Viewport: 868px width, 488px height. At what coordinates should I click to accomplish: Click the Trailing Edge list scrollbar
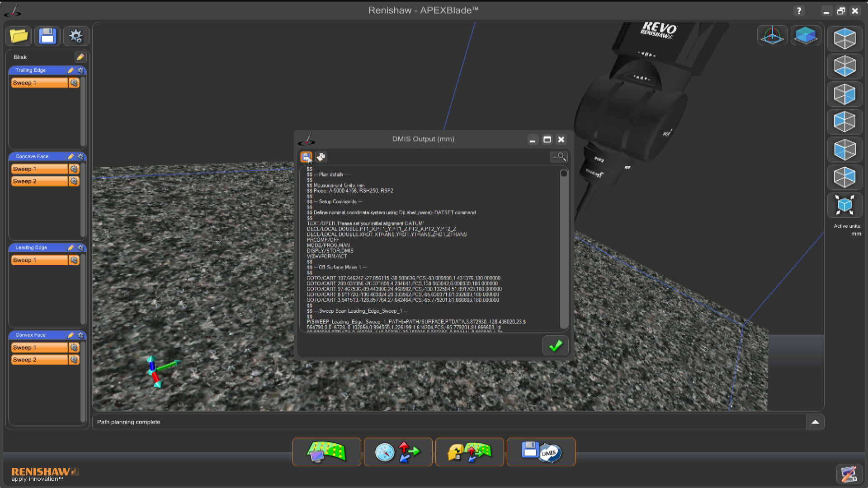[x=83, y=111]
